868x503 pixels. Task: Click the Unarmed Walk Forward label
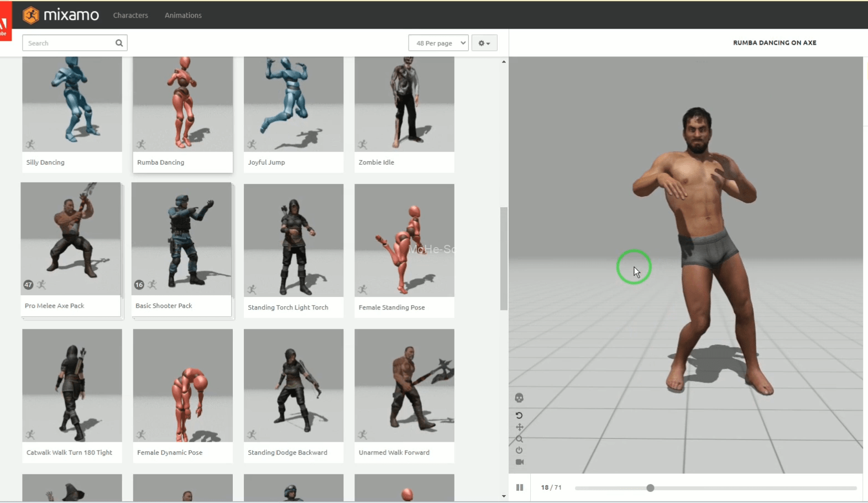(394, 453)
